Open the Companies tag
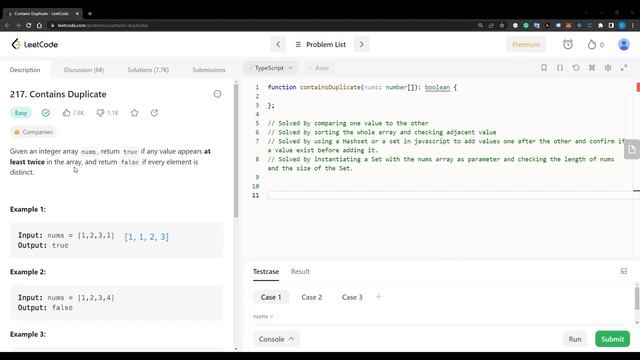 [33, 132]
